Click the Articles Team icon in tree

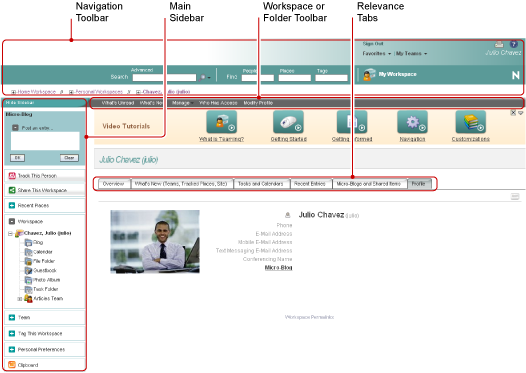(x=28, y=298)
